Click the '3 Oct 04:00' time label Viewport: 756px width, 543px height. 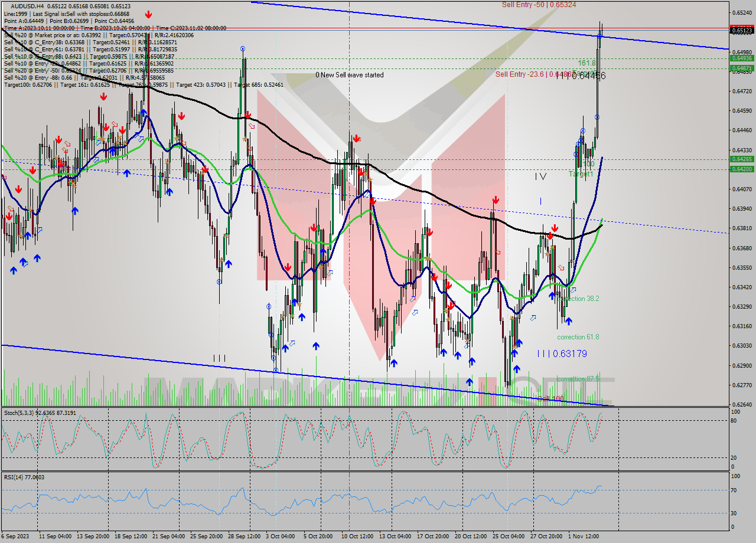point(280,537)
